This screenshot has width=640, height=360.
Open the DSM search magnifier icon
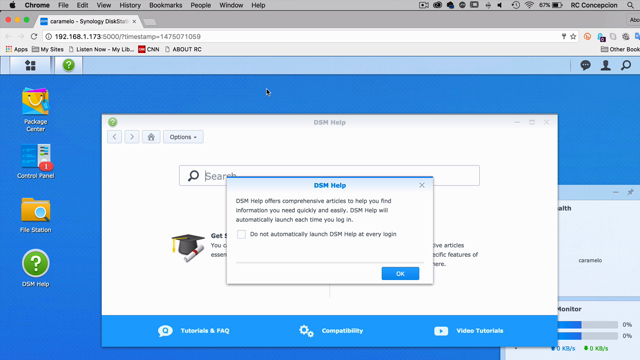click(626, 65)
